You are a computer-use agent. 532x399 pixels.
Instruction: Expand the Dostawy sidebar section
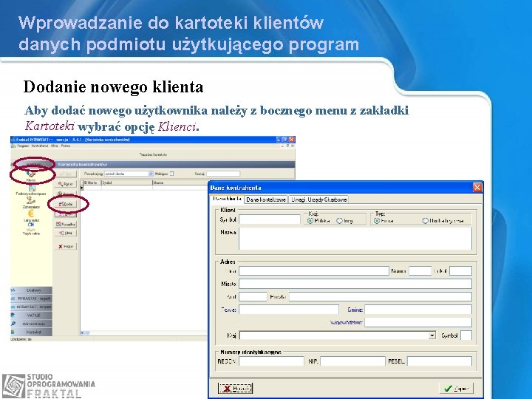pos(31,290)
